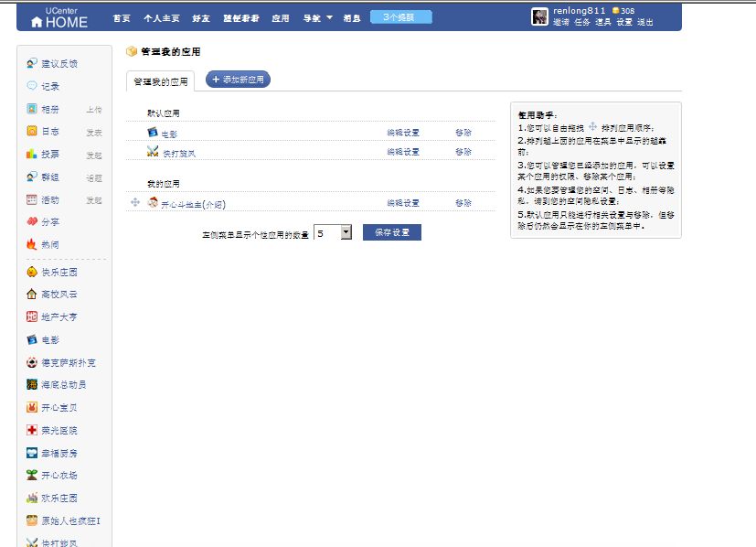Launch 快乐庄园 chick icon in sidebar
Viewport: 756px width, 547px height.
click(x=32, y=272)
